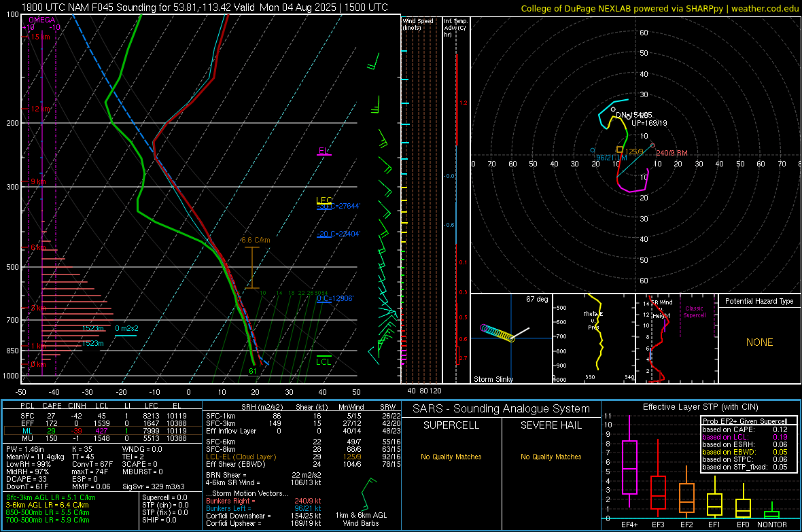802x532 pixels.
Task: Click the 'SARS - Sounding Analogue System' title
Action: [x=501, y=409]
